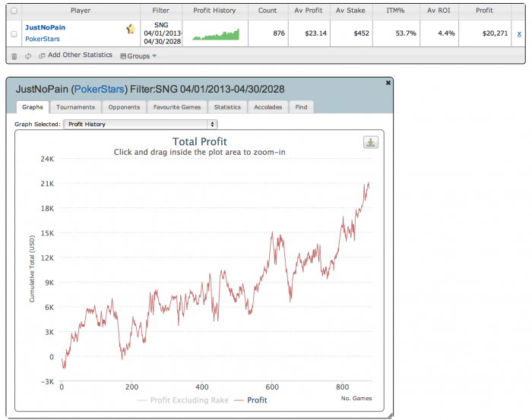Click the Profit History column header

click(x=214, y=11)
